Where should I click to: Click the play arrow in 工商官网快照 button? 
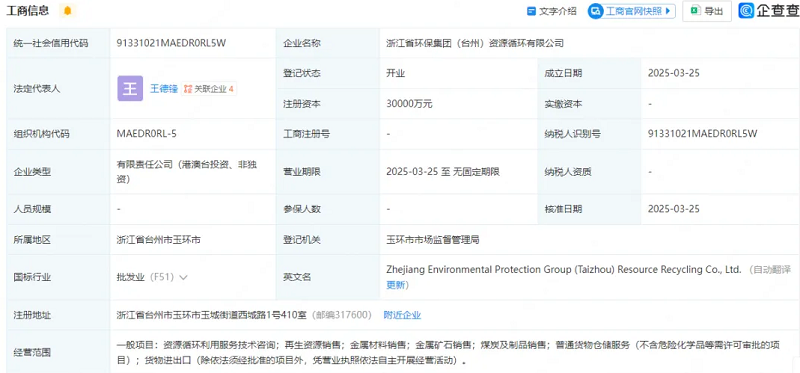667,11
